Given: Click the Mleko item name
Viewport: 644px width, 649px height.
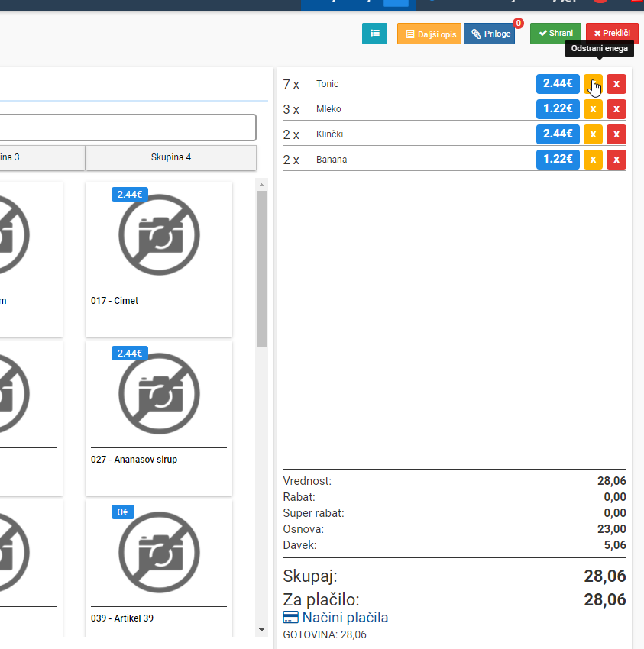Looking at the screenshot, I should (x=328, y=109).
